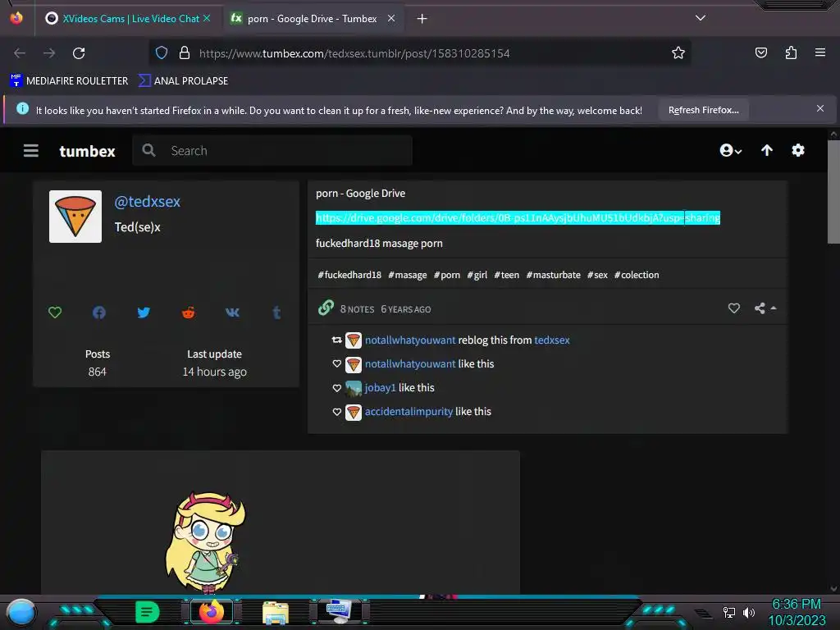This screenshot has height=630, width=840.
Task: Open the post permalink chain icon
Action: point(326,308)
